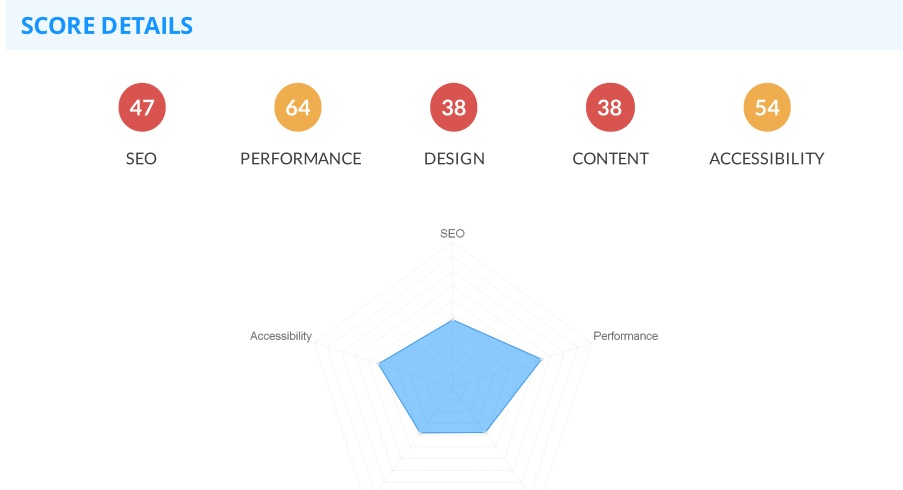
Task: Select the red 38 Content score badge
Action: [x=610, y=108]
